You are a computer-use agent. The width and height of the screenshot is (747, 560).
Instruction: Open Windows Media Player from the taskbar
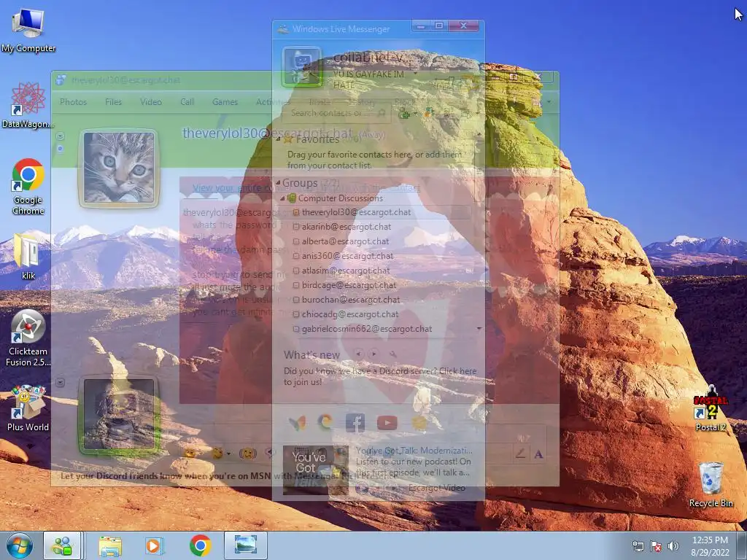pos(155,545)
